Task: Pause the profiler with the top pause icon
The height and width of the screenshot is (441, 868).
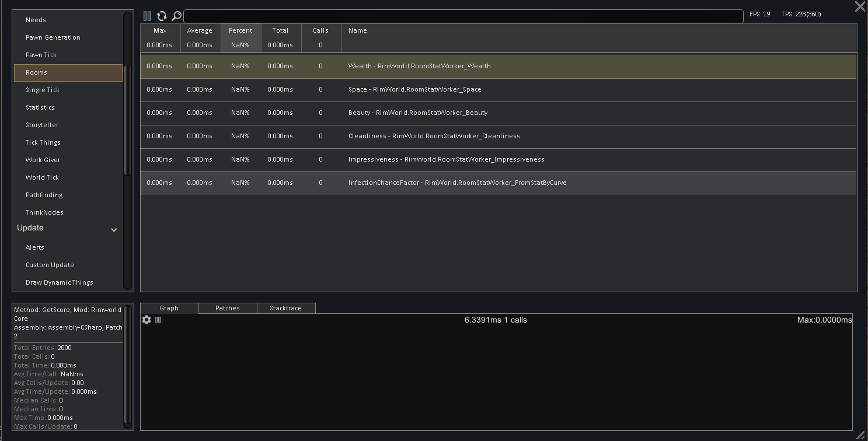Action: tap(147, 16)
